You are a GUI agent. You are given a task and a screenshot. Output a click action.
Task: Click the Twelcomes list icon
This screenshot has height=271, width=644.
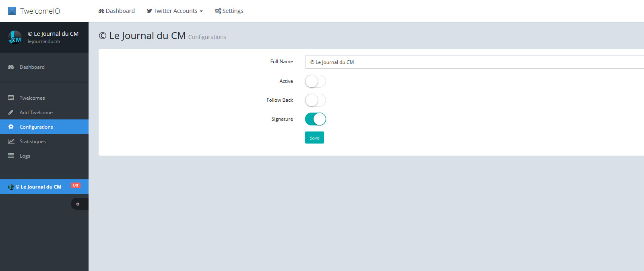click(11, 98)
